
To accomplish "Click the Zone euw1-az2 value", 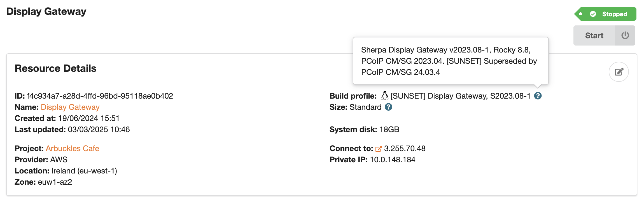I will [x=55, y=182].
